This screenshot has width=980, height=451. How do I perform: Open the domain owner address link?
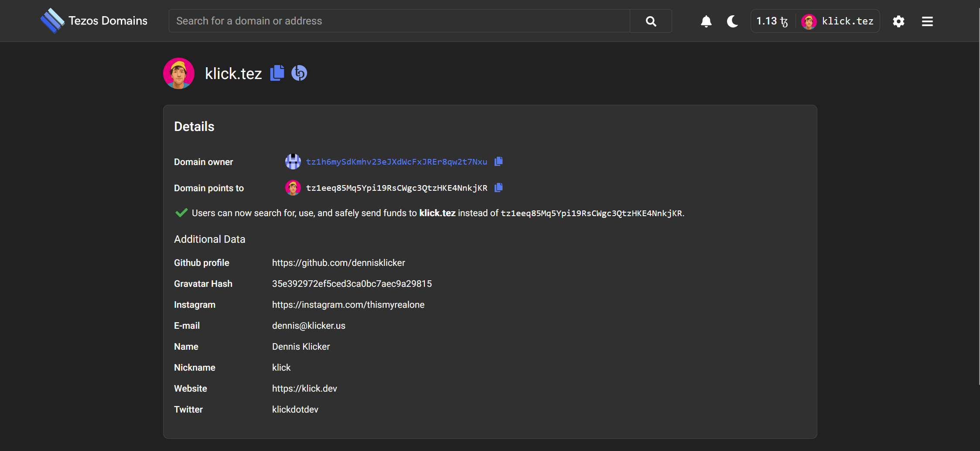pos(396,162)
